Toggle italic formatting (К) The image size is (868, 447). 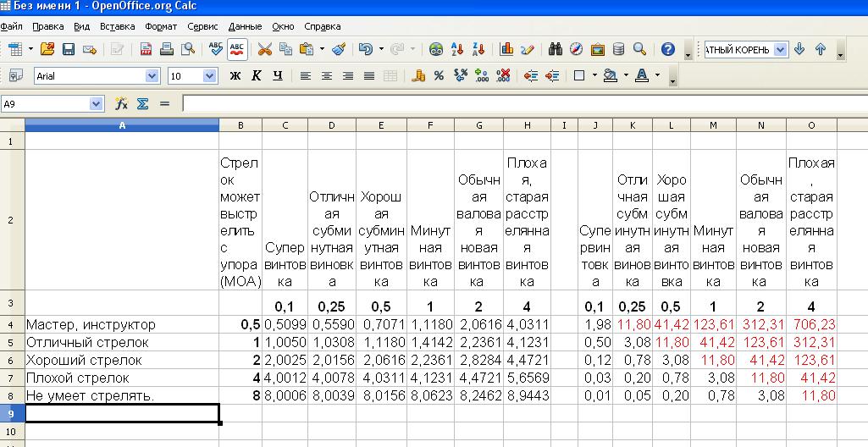[x=256, y=76]
